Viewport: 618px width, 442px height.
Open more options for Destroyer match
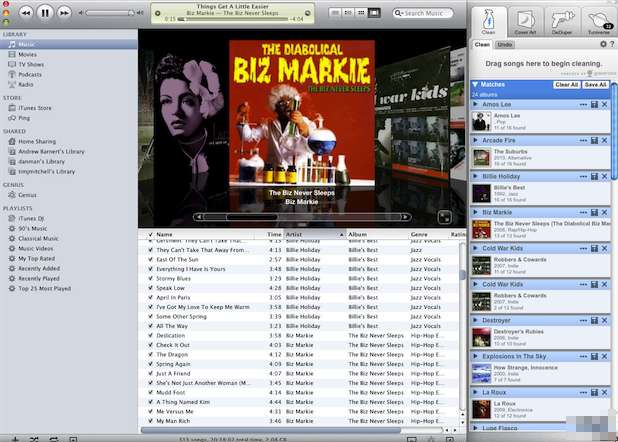[x=583, y=321]
